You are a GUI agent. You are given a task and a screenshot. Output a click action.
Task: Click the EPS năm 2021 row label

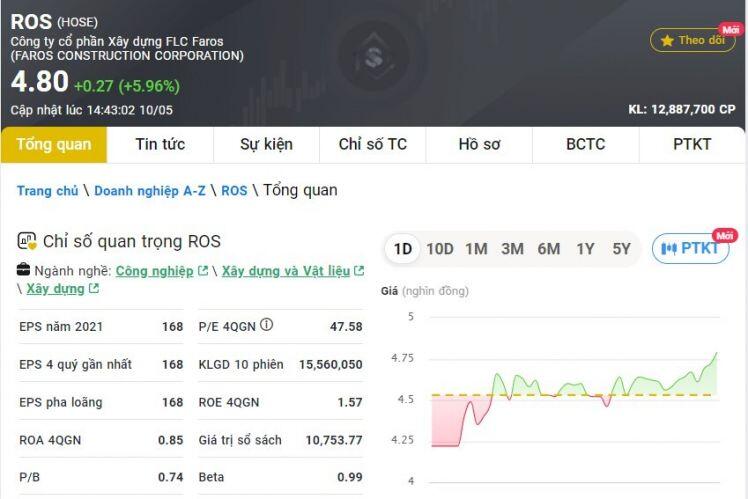pos(61,327)
